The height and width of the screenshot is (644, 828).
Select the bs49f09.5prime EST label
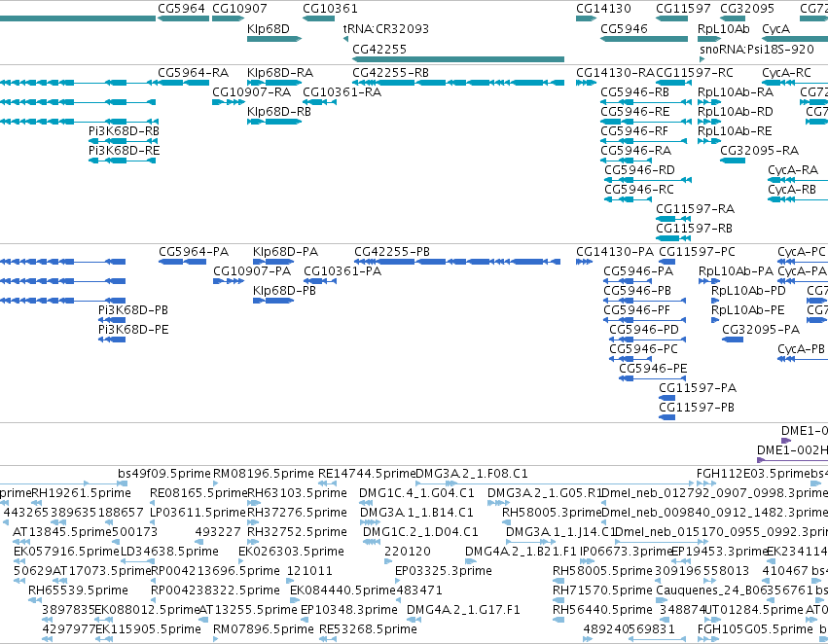pos(163,474)
